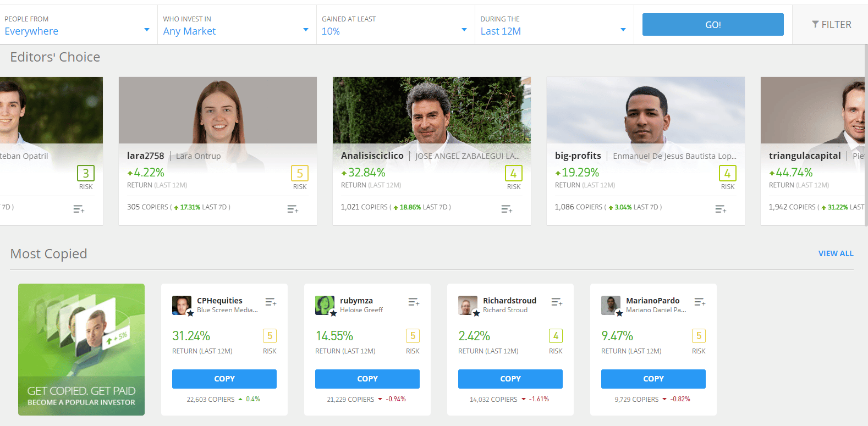Add Esteban Opatril card to watchlist icon
The width and height of the screenshot is (868, 426).
(x=79, y=209)
